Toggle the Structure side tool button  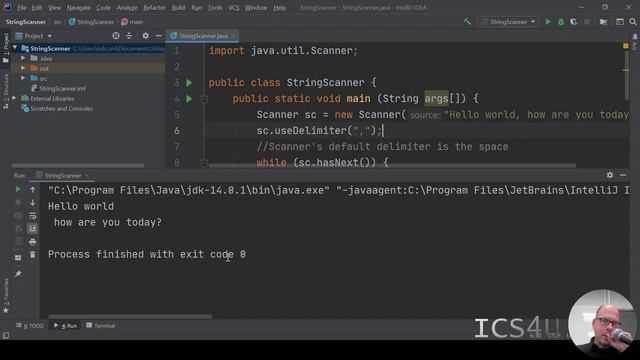click(x=6, y=91)
